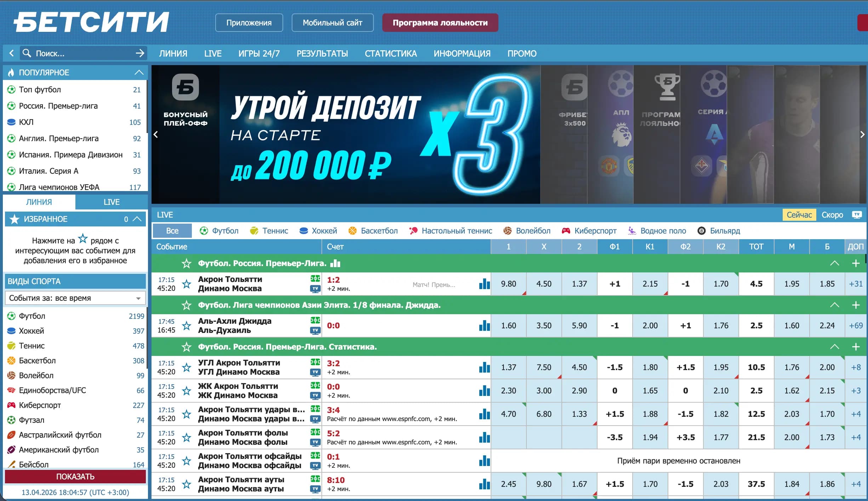The image size is (868, 501).
Task: Add Акрон Тольятти – Динамо Москва 1:2 to favorites
Action: click(187, 284)
